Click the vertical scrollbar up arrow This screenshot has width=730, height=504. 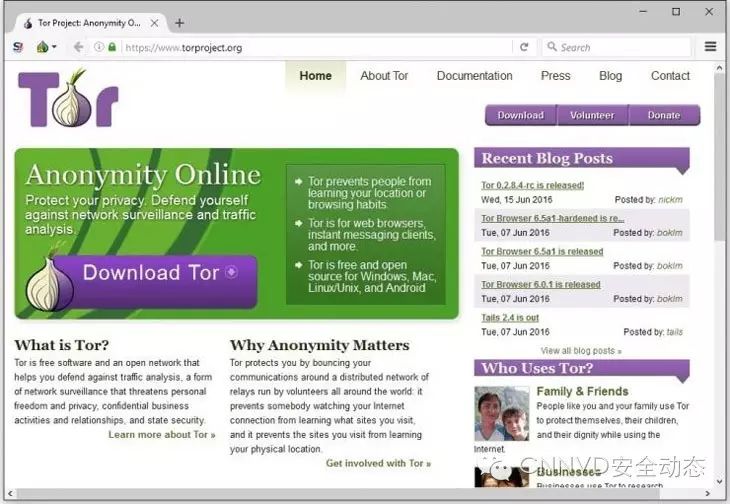coord(719,68)
